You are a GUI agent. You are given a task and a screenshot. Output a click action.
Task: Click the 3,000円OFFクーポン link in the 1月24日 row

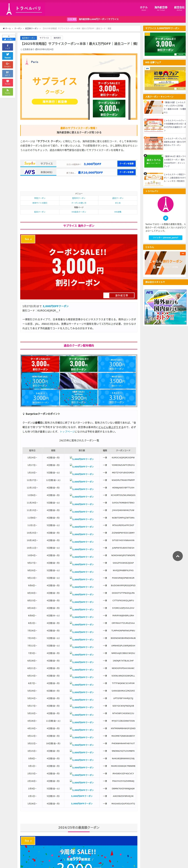[82, 459]
